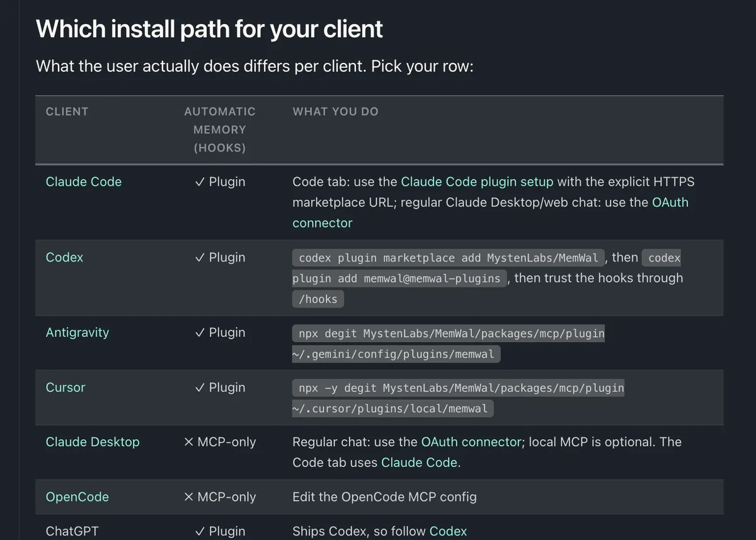This screenshot has height=540, width=756.
Task: Select the MCP-only cell in the OpenCode row
Action: coord(220,497)
